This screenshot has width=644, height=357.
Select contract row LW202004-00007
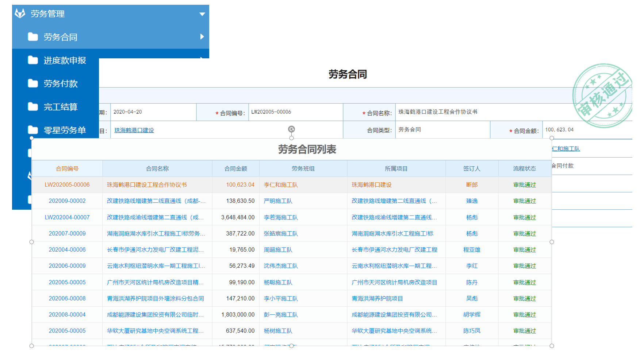(x=67, y=217)
